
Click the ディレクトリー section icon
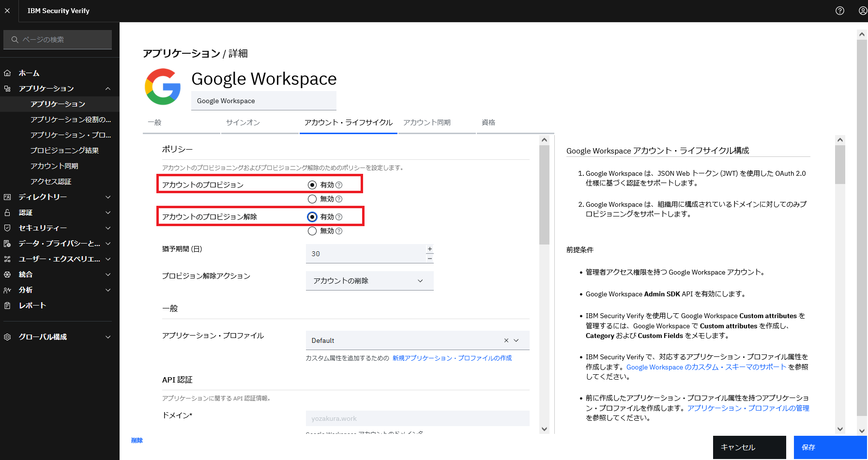7,197
